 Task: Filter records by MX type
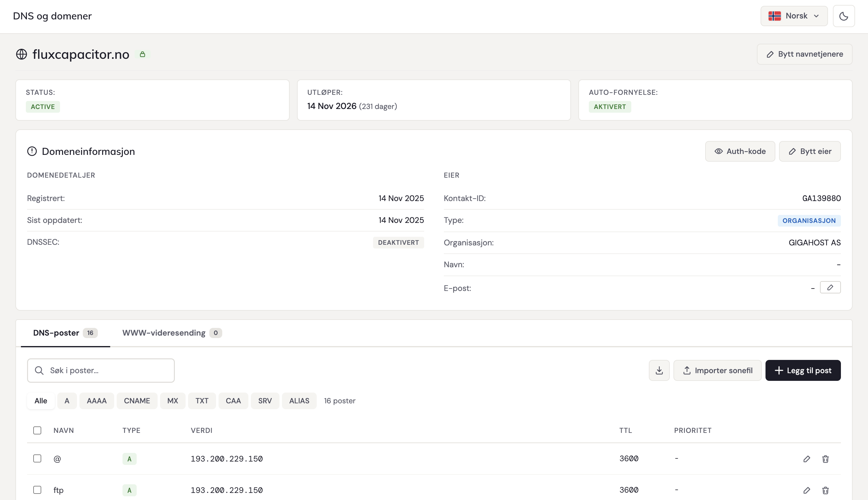[172, 401]
